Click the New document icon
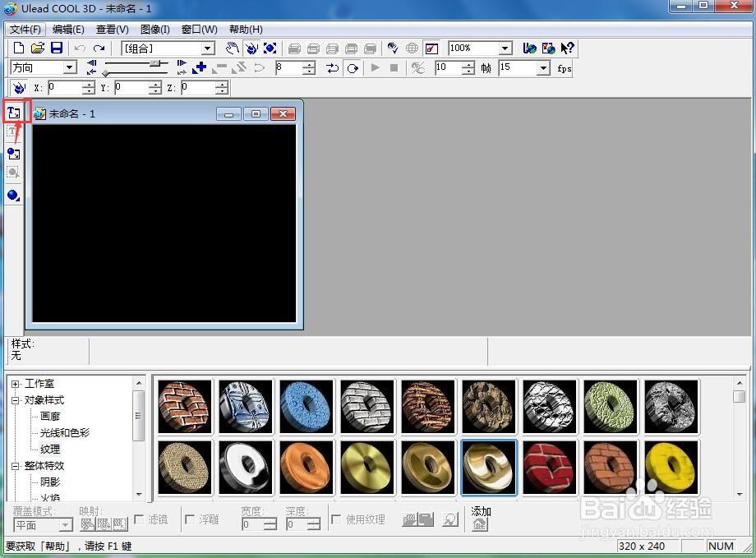Viewport: 756px width, 558px height. (x=19, y=48)
